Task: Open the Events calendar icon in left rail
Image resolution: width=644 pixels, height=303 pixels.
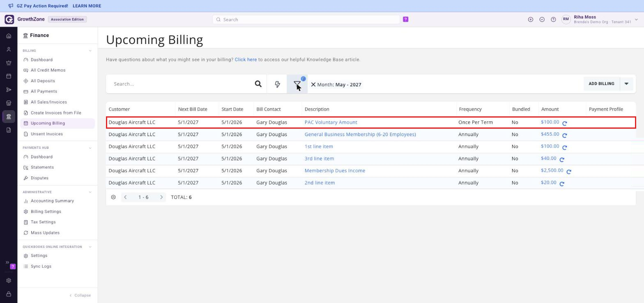Action: [x=9, y=76]
